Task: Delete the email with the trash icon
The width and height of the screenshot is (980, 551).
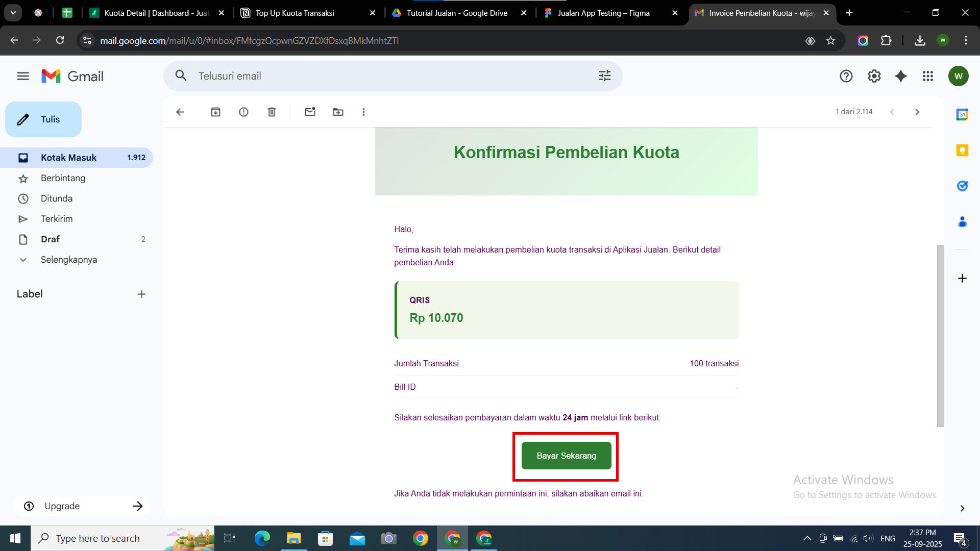Action: coord(272,112)
